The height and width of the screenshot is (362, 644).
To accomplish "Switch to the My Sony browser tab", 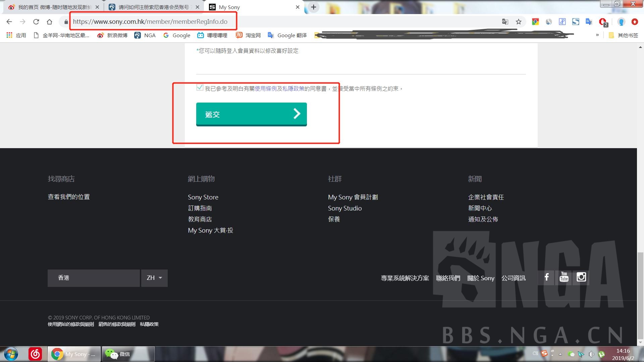I will pos(235,7).
